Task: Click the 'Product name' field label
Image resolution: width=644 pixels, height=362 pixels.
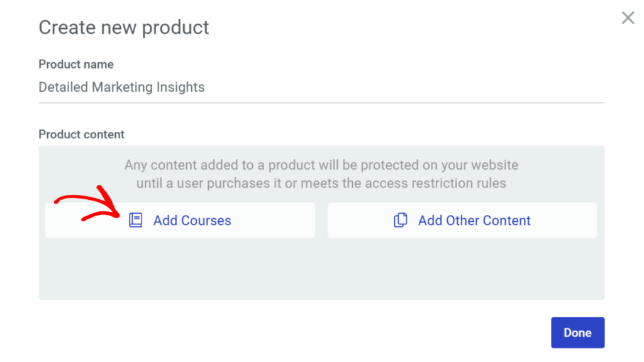Action: 76,64
